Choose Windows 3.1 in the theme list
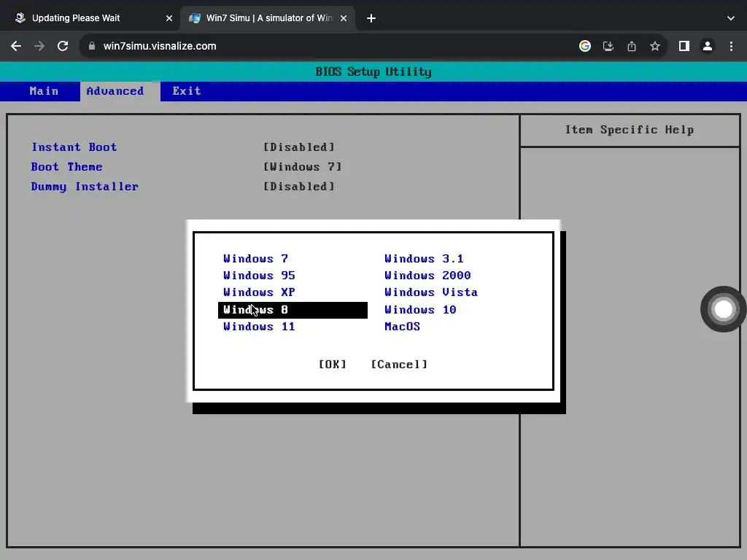The image size is (747, 560). pos(424,259)
